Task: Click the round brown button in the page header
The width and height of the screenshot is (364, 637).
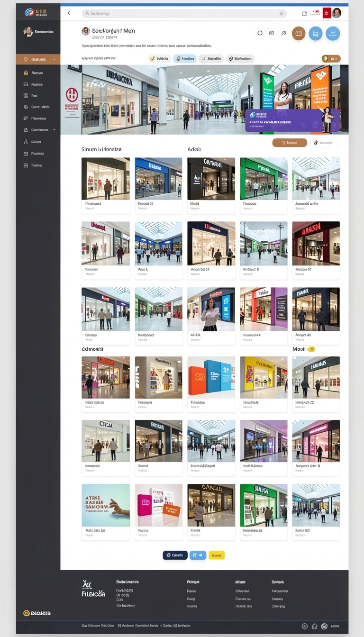Action: tap(299, 33)
